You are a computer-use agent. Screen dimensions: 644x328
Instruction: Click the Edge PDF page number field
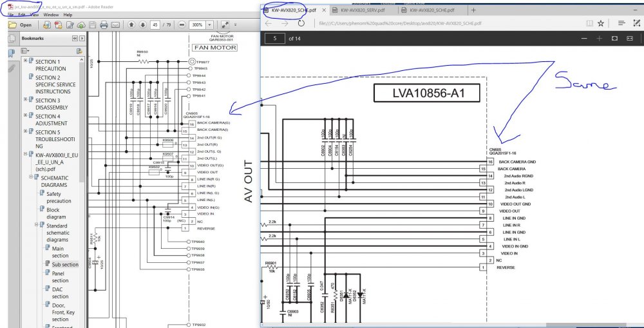[275, 38]
